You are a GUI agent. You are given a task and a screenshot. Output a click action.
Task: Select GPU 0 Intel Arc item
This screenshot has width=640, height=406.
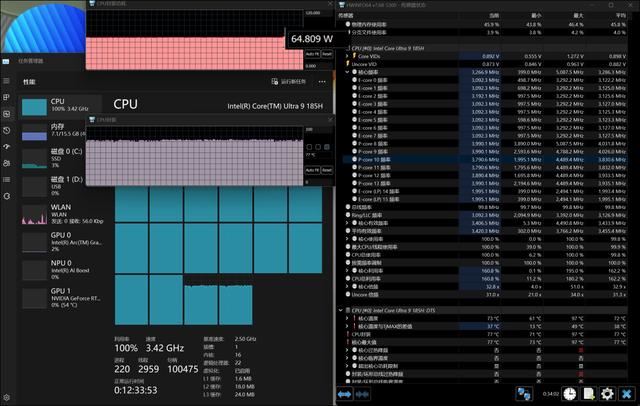tap(61, 242)
